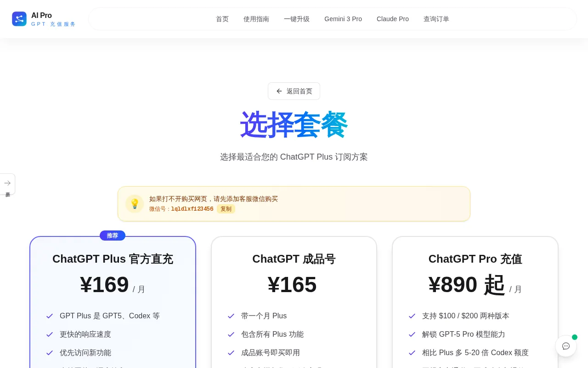Open the 首页 nav item

coord(222,19)
